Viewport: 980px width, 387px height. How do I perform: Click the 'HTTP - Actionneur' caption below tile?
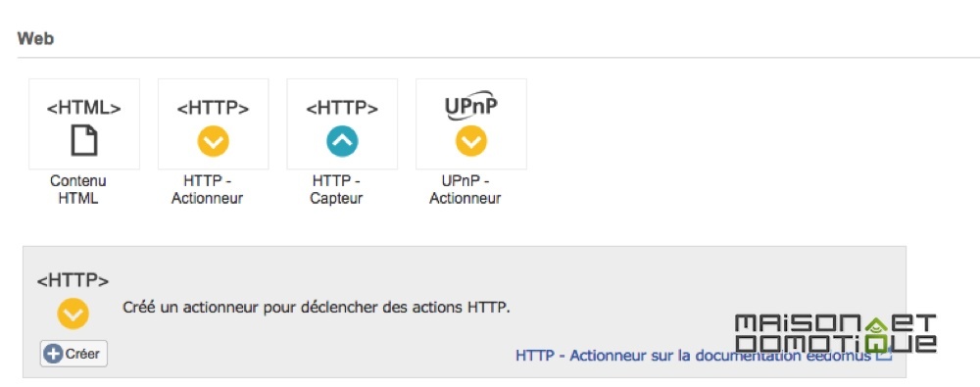[x=208, y=190]
